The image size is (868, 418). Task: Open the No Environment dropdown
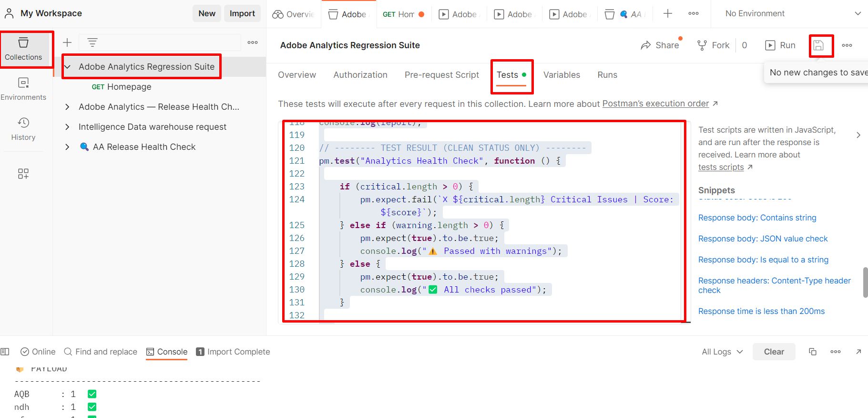pyautogui.click(x=793, y=14)
